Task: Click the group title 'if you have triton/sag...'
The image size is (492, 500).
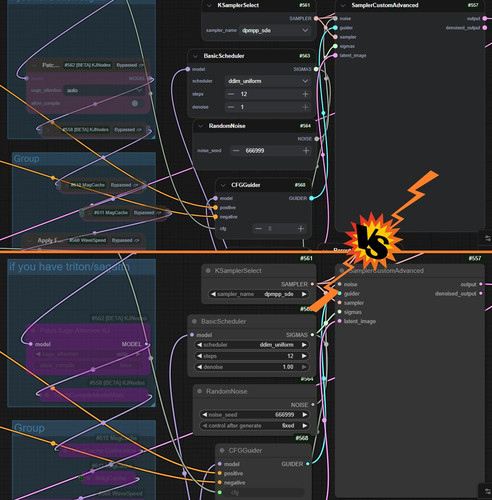Action: pyautogui.click(x=69, y=267)
